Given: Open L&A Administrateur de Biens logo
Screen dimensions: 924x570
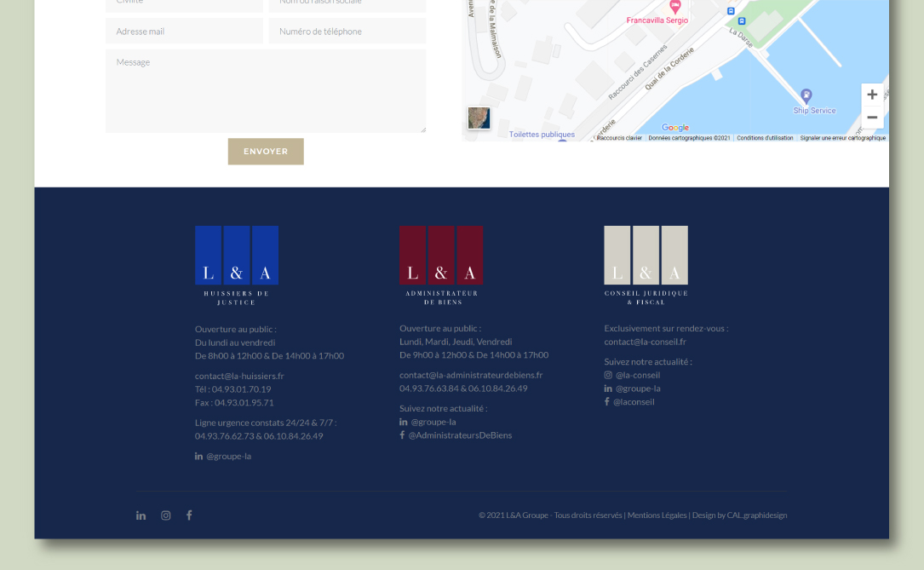Looking at the screenshot, I should pyautogui.click(x=441, y=265).
